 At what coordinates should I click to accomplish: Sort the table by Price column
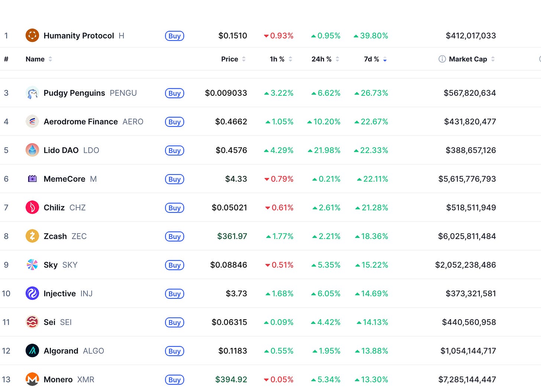(x=233, y=59)
